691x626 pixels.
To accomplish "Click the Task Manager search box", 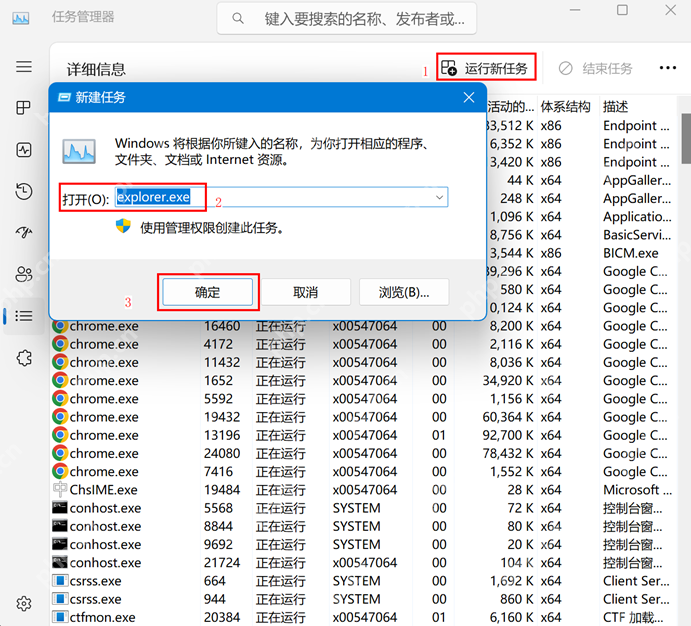I will tap(346, 19).
